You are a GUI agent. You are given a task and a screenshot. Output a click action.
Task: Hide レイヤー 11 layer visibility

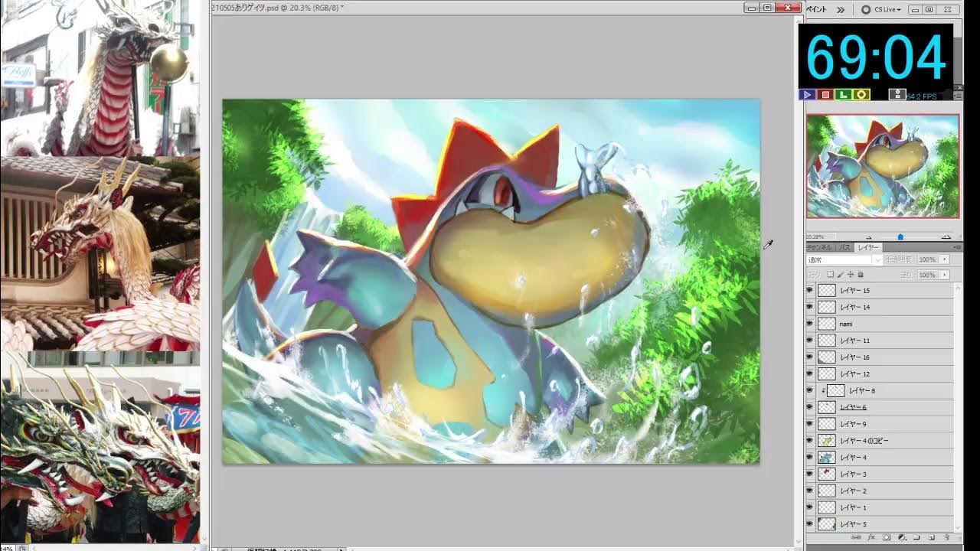click(x=810, y=341)
